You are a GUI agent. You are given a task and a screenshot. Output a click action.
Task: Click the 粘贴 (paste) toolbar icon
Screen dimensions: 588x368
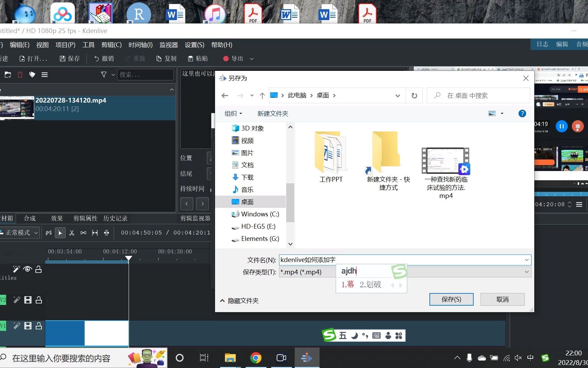point(197,58)
